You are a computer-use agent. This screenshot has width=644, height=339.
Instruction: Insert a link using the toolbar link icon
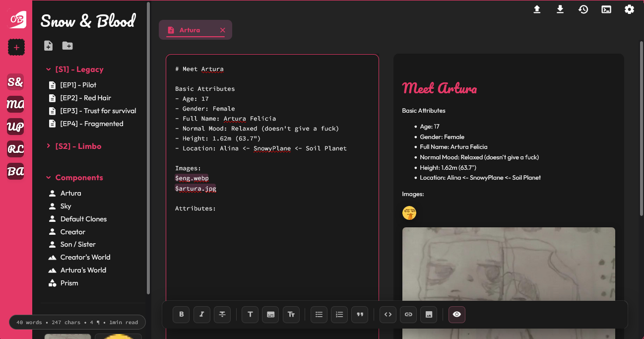[408, 314]
